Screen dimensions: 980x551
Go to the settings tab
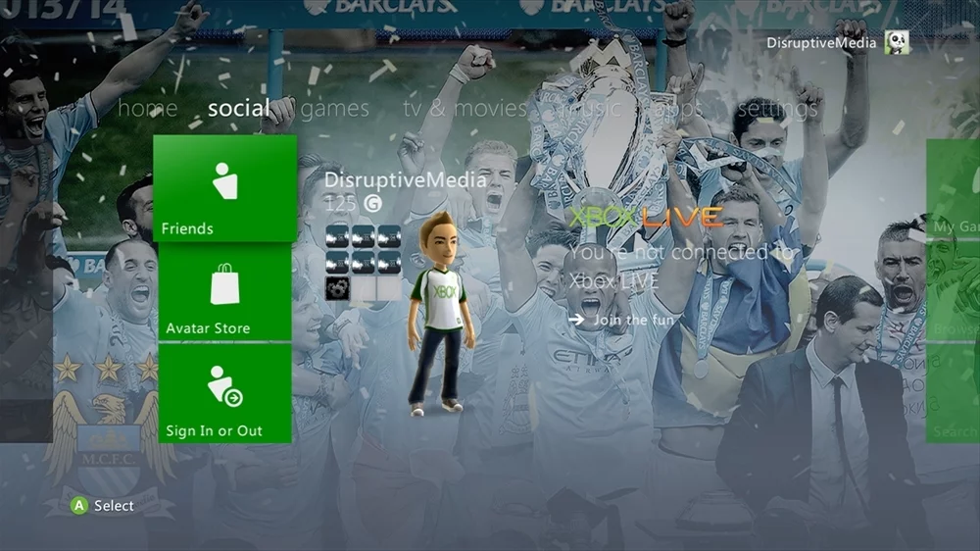(777, 109)
